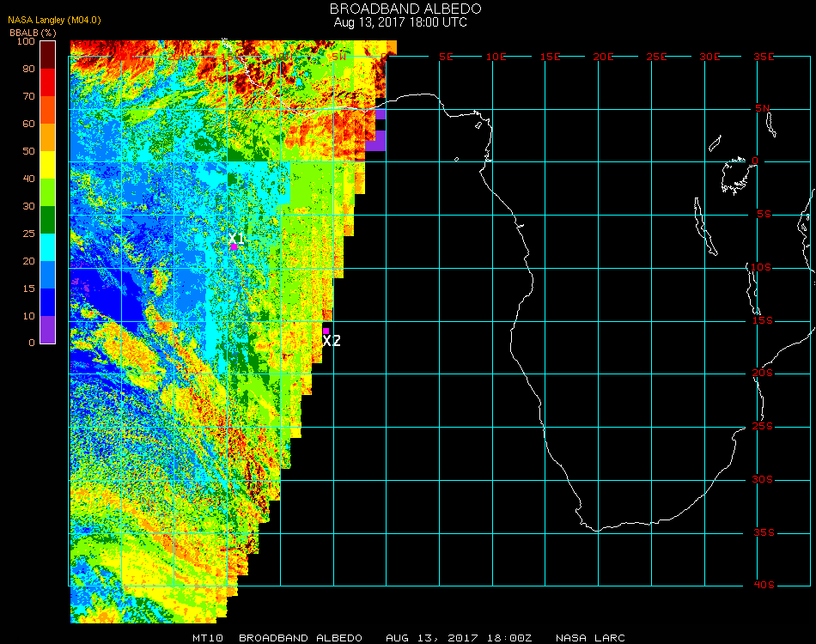This screenshot has width=816, height=644.
Task: Click the magenta X2 marker on the map
Action: [326, 331]
